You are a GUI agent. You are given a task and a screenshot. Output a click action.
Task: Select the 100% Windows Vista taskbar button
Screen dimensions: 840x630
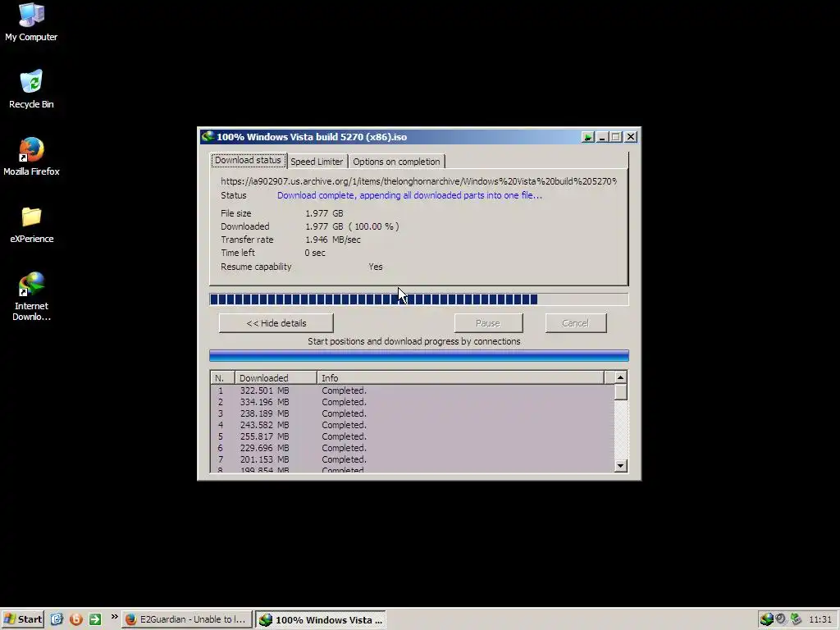tap(322, 620)
